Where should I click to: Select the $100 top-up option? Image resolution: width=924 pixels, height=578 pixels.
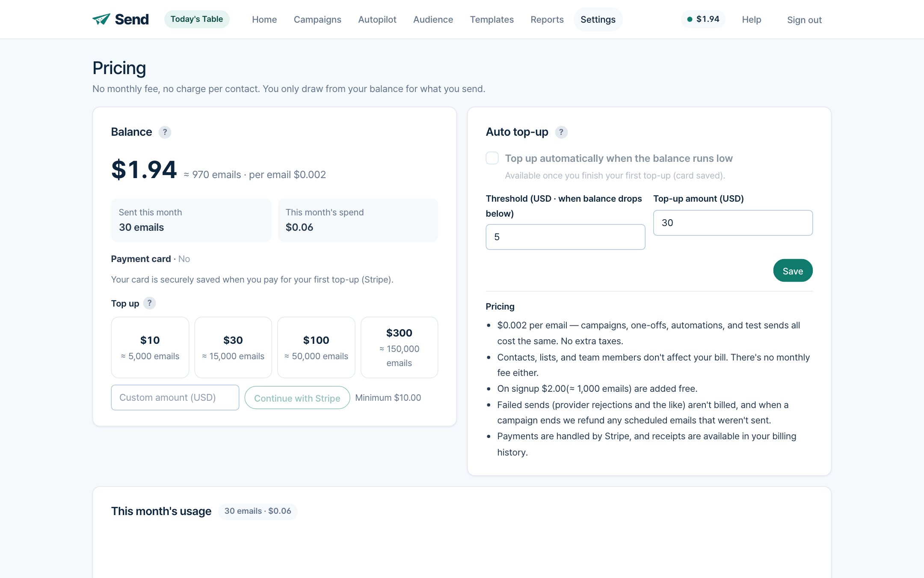[x=316, y=347]
